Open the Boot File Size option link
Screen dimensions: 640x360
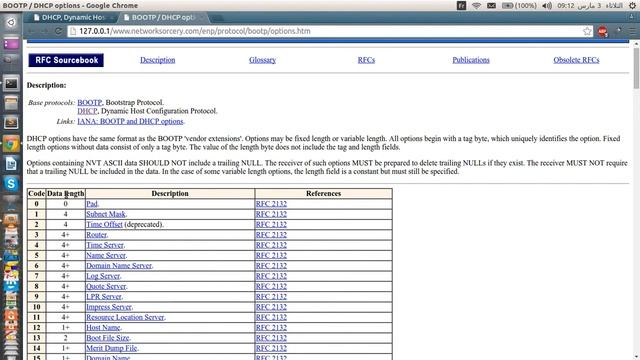[107, 338]
